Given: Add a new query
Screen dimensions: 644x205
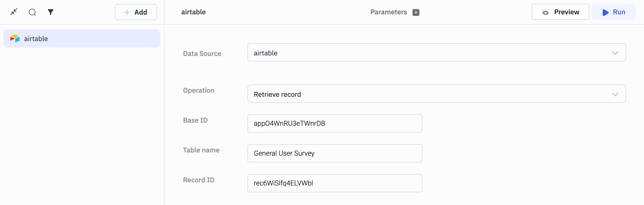Looking at the screenshot, I should pyautogui.click(x=136, y=12).
